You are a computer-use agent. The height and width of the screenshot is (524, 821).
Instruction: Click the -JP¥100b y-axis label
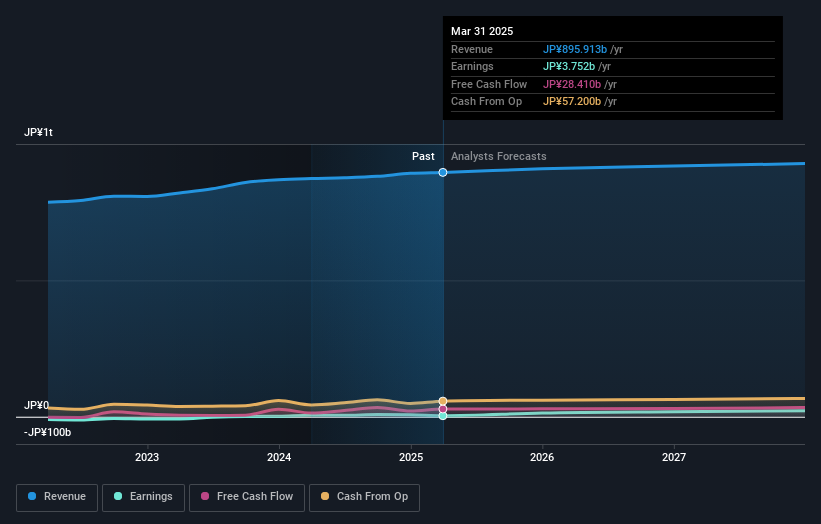tap(47, 432)
